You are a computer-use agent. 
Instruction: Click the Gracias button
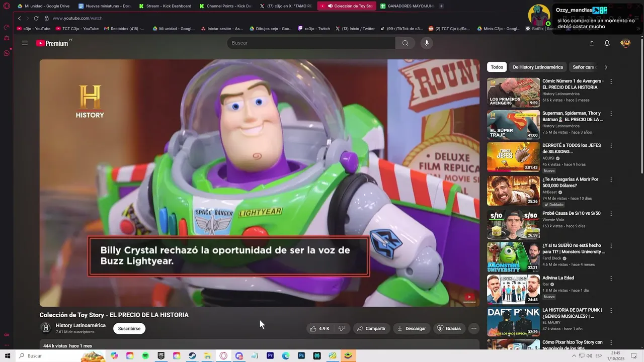(449, 329)
